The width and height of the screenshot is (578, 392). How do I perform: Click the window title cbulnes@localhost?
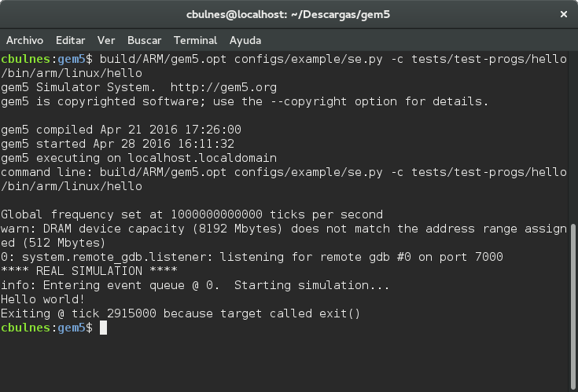[288, 14]
